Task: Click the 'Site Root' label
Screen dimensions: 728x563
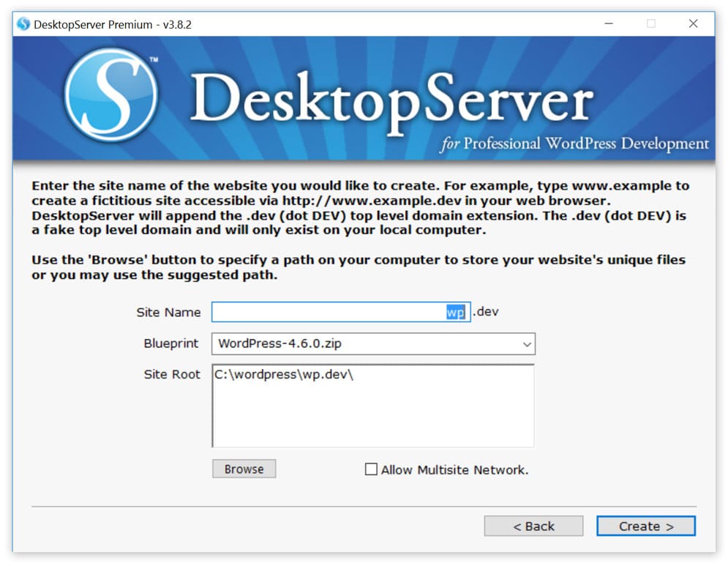Action: pyautogui.click(x=172, y=374)
